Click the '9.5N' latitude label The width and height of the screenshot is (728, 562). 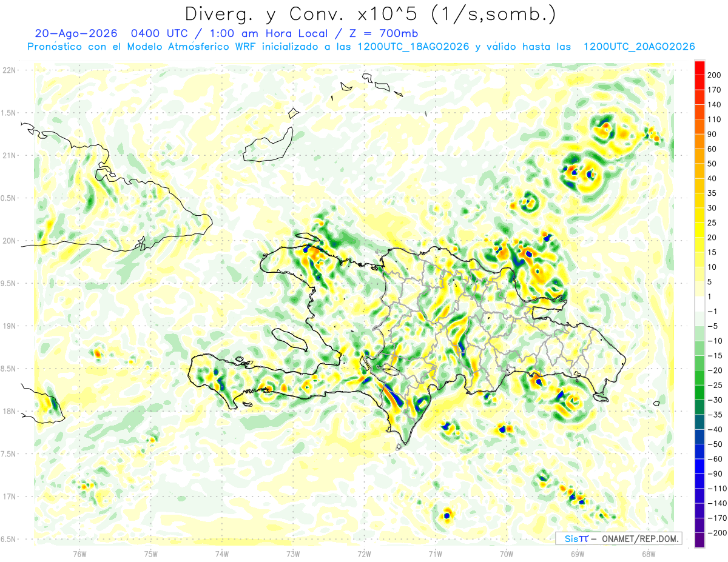pyautogui.click(x=8, y=283)
